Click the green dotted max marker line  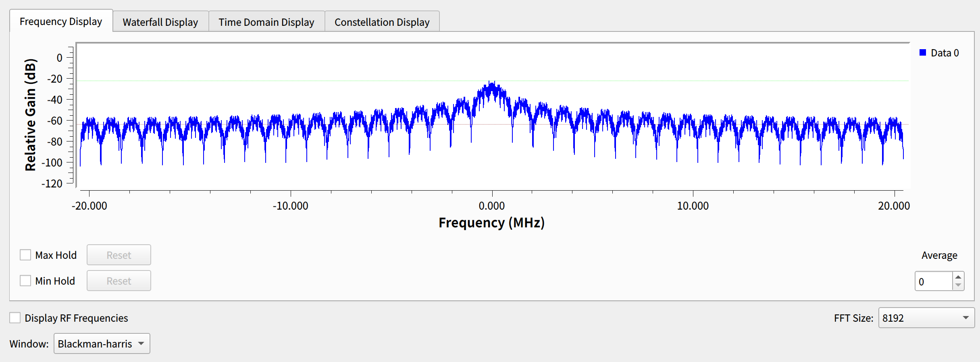point(282,81)
